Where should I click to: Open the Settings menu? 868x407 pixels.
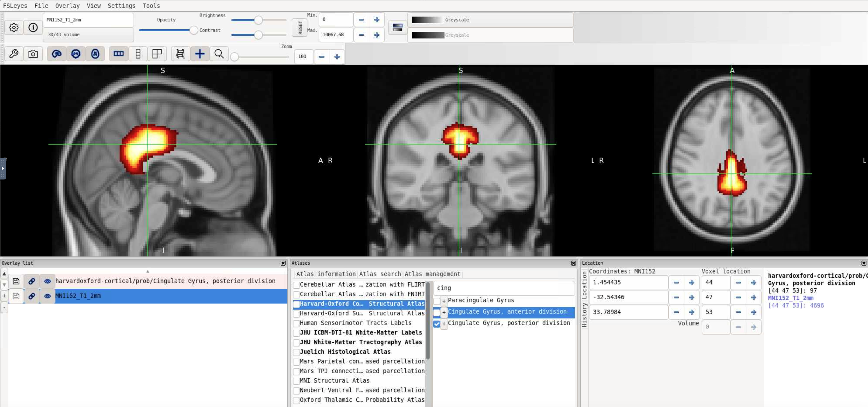pos(121,6)
